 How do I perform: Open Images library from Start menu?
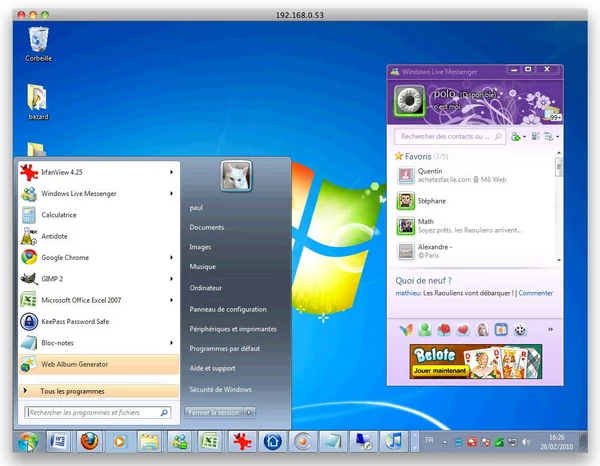tap(200, 247)
